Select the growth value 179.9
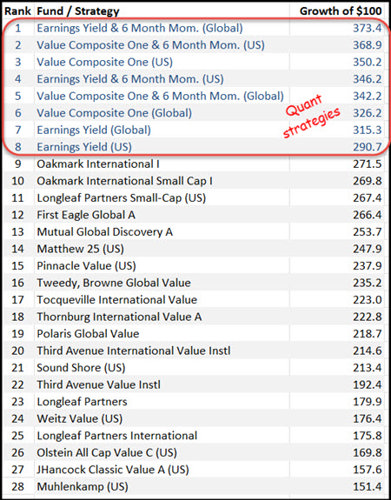The image size is (391, 500). 367,402
